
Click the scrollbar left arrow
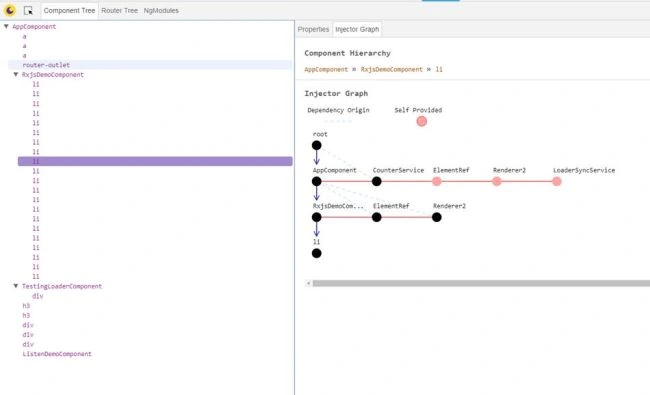(x=308, y=284)
